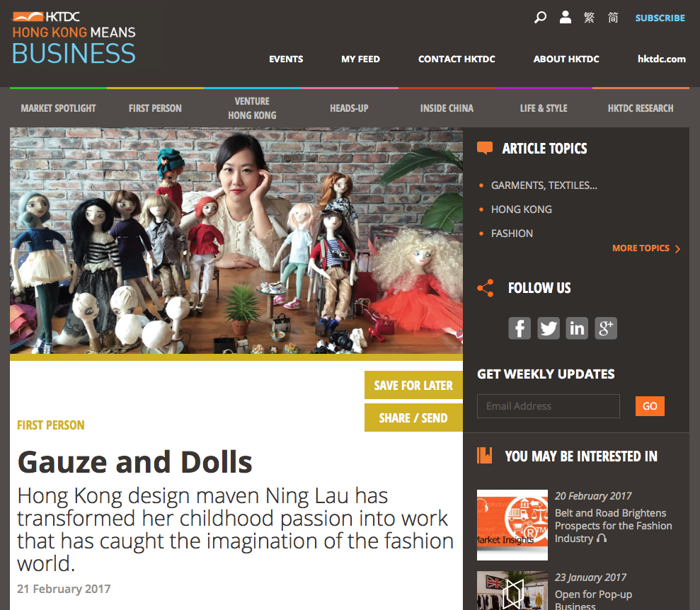Click the user account icon
Viewport: 700px width, 610px height.
tap(566, 18)
